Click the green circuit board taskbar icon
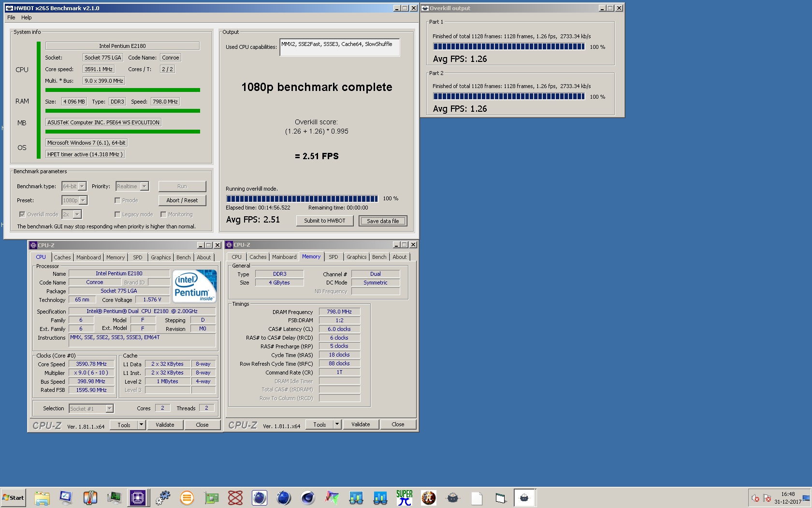 (x=211, y=497)
